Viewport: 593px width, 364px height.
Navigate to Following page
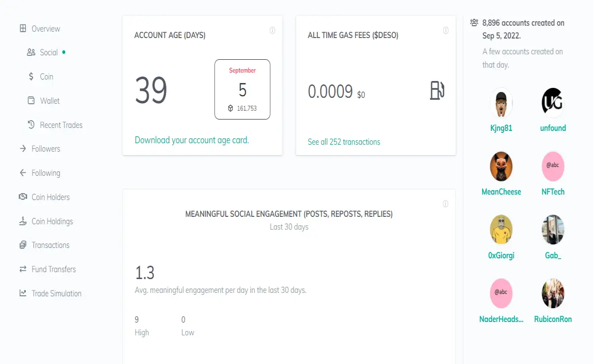(46, 173)
